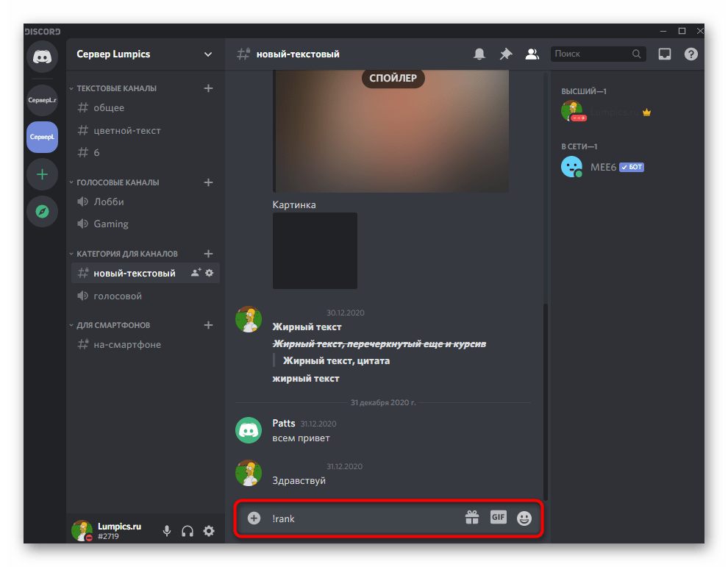Join the Лобби voice channel
Screen dimensions: 728x567
[x=109, y=202]
